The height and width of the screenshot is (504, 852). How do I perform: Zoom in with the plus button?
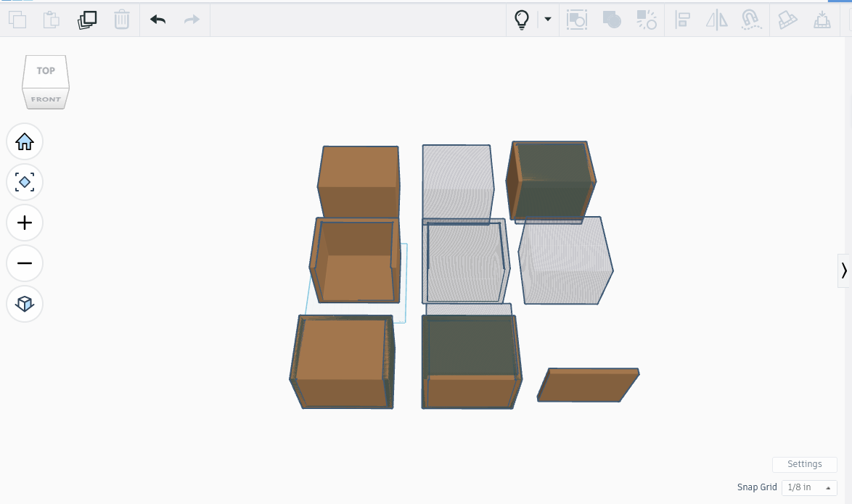click(x=25, y=223)
